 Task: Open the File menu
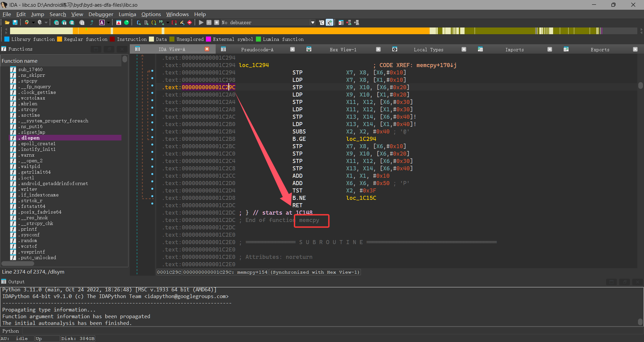[x=7, y=14]
